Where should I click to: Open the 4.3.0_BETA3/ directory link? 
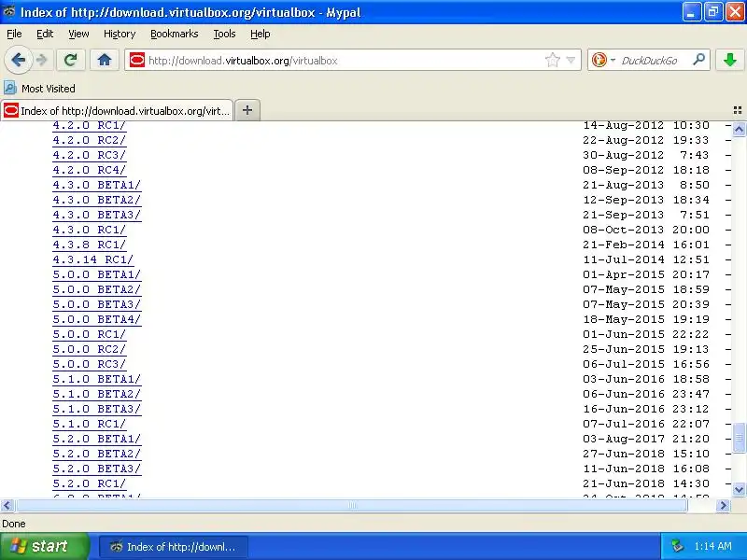click(97, 215)
